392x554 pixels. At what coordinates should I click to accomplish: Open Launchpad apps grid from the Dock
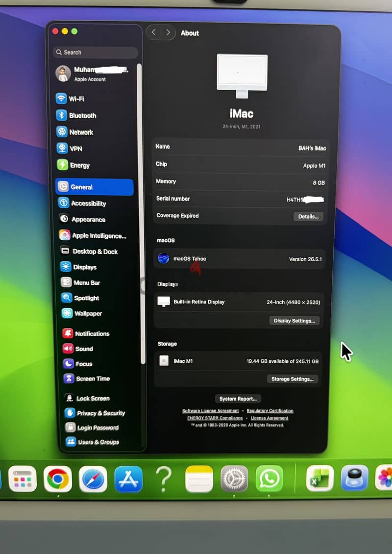(23, 478)
